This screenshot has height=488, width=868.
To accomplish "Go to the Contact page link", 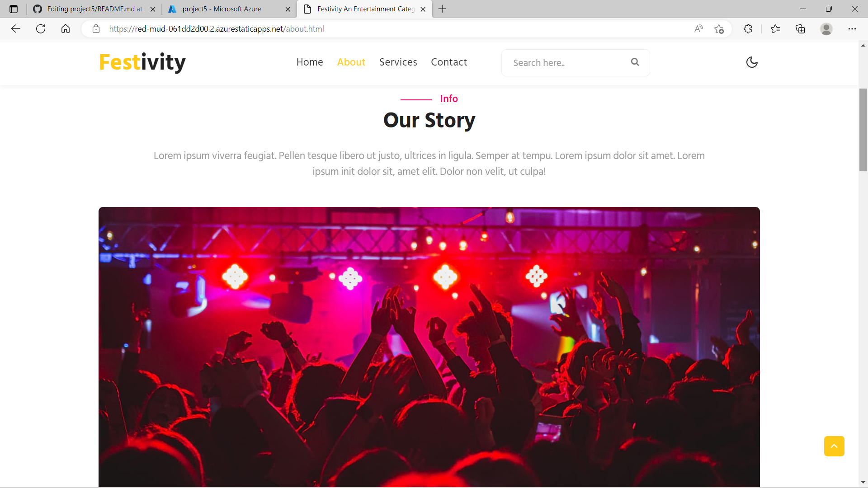I will click(x=449, y=62).
